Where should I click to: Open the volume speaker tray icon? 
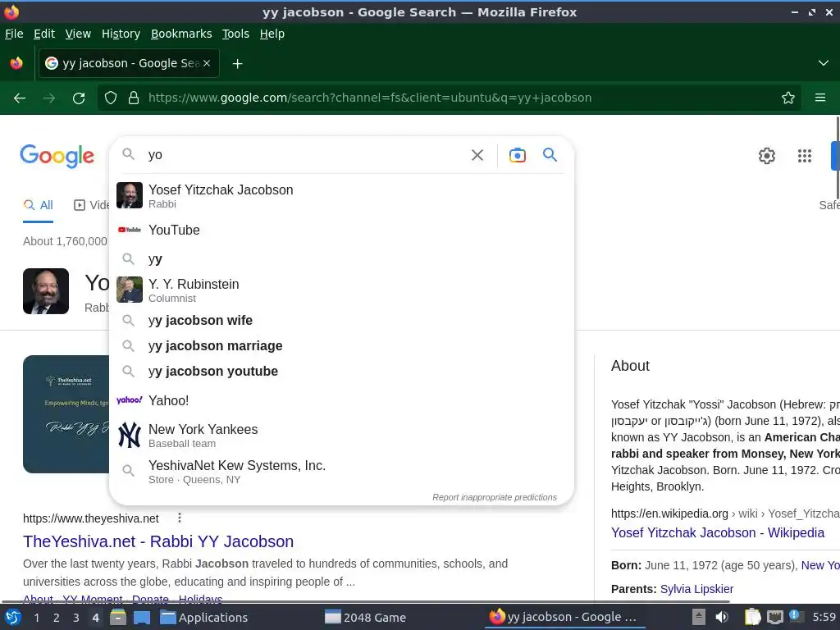point(722,617)
